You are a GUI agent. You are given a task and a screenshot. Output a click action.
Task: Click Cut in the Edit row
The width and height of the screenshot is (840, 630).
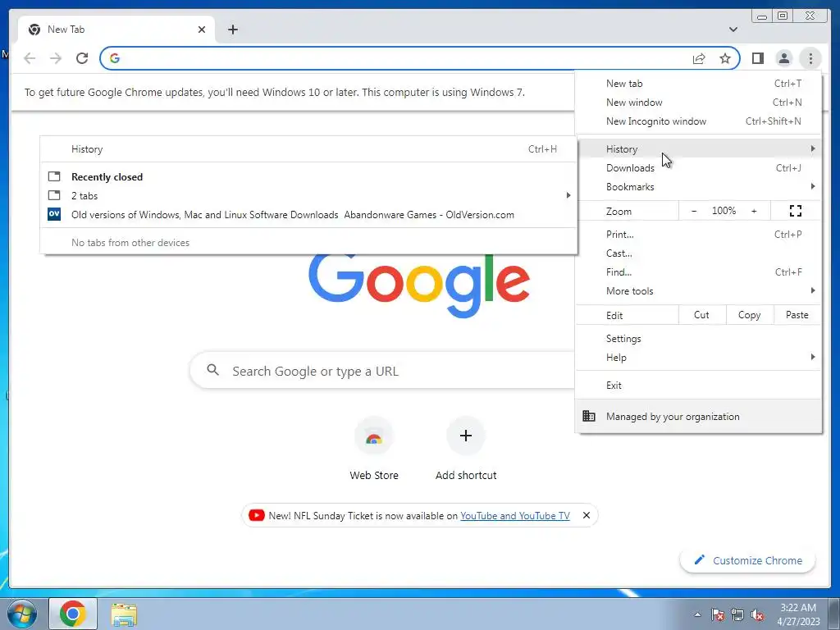tap(702, 315)
